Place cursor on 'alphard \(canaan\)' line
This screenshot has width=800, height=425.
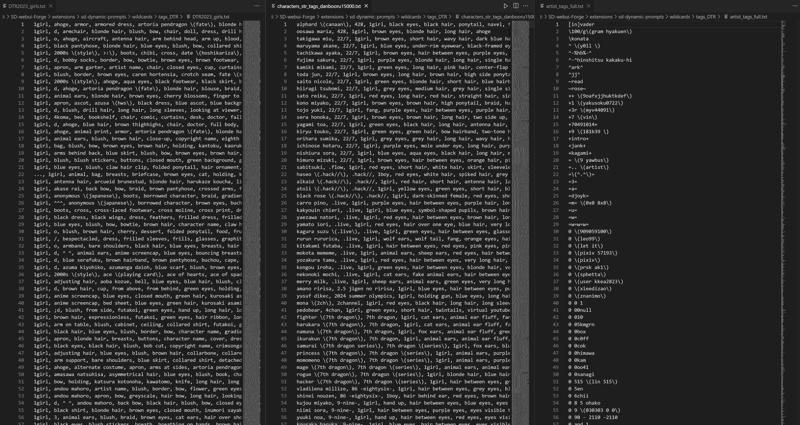[x=404, y=24]
